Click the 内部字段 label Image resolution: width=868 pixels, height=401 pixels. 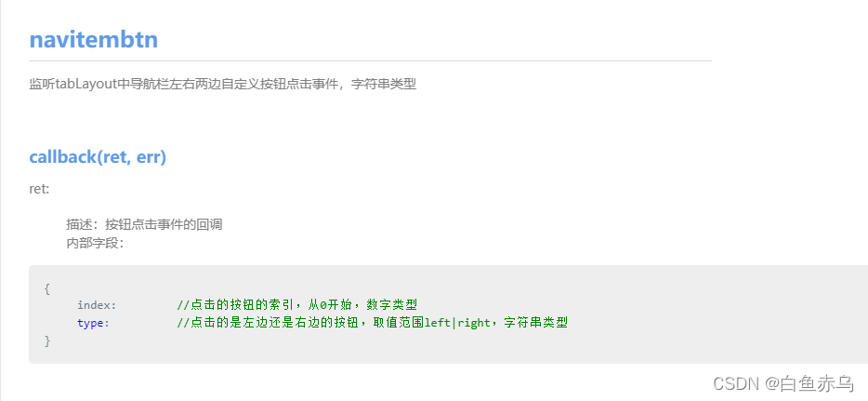[95, 243]
